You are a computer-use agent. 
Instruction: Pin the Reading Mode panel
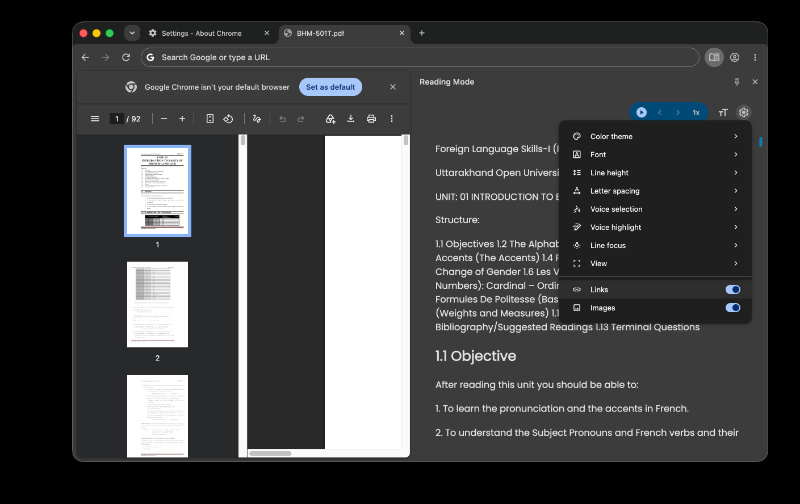[737, 82]
